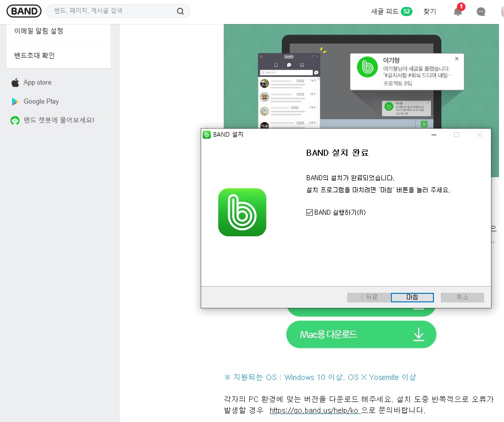The height and width of the screenshot is (422, 504).
Task: Click the green BAND icon in 이기형 notification
Action: 367,67
